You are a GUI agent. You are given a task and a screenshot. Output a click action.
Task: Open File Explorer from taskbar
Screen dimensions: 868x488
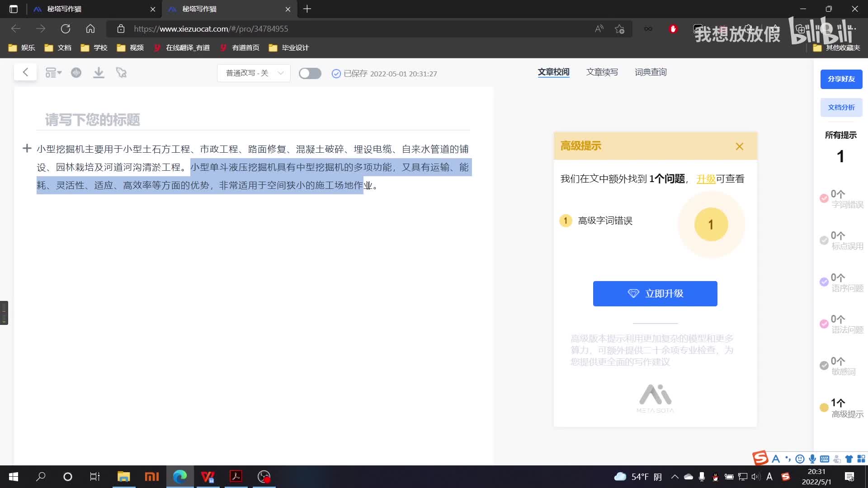pos(123,477)
